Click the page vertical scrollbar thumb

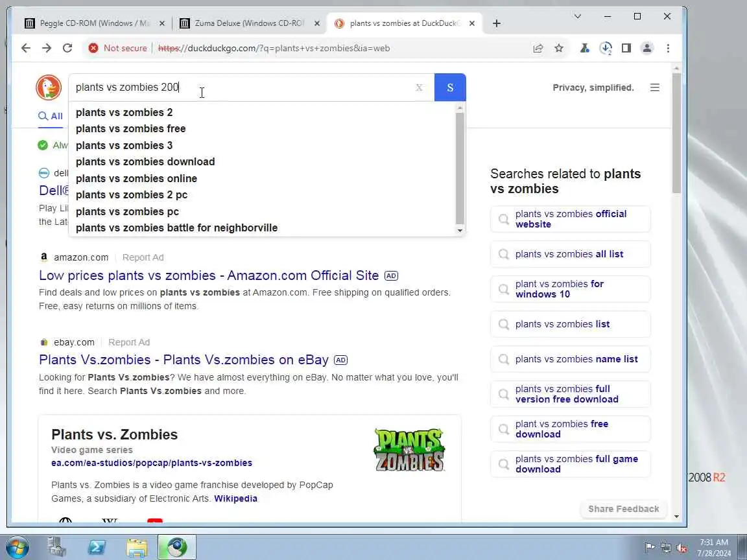[x=676, y=134]
